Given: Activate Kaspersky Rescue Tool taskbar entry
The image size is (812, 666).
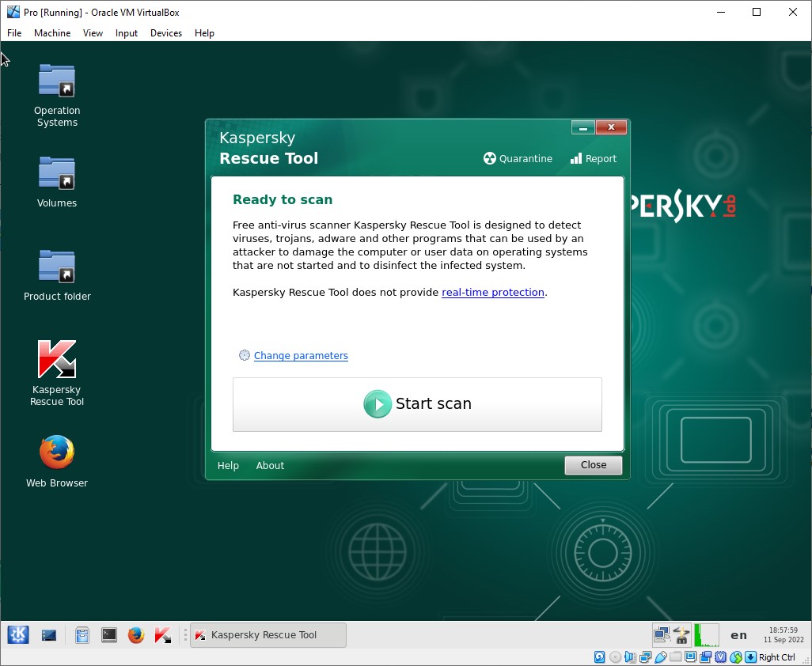Looking at the screenshot, I should click(268, 635).
